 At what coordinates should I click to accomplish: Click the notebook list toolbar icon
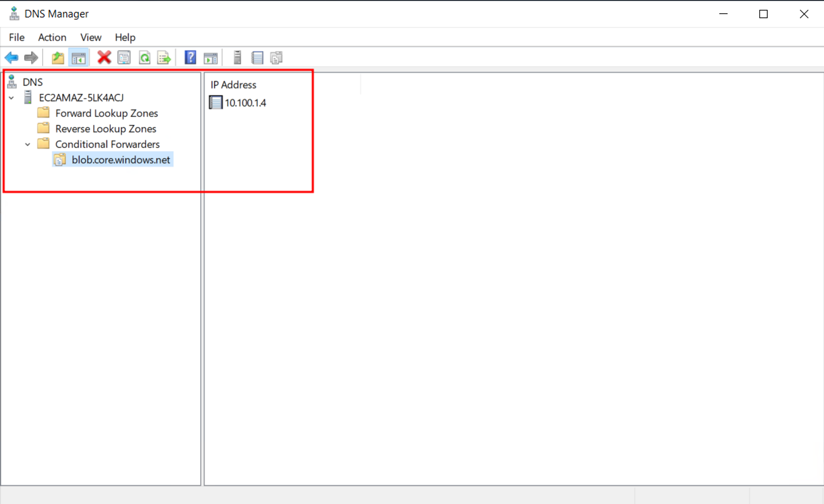pyautogui.click(x=257, y=58)
